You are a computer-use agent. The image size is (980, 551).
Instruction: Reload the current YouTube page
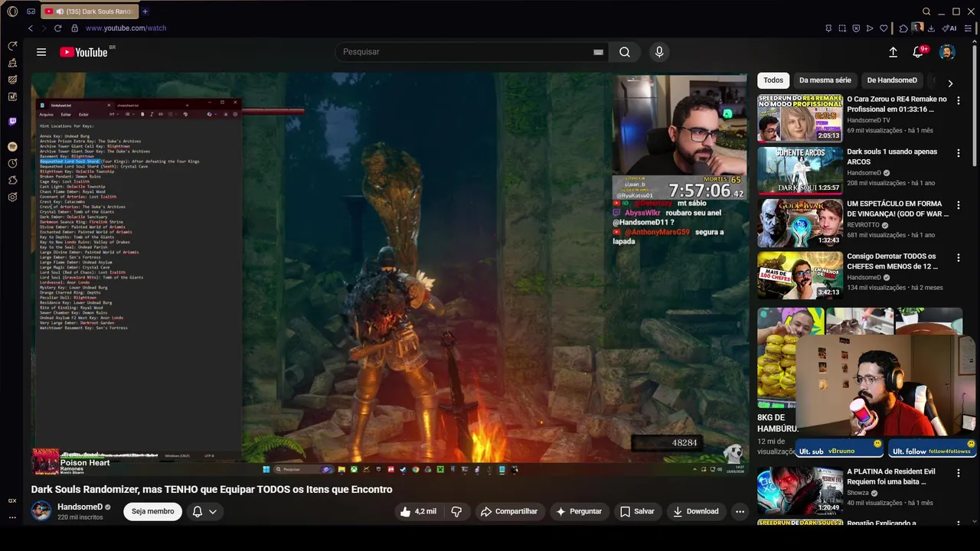tap(57, 28)
